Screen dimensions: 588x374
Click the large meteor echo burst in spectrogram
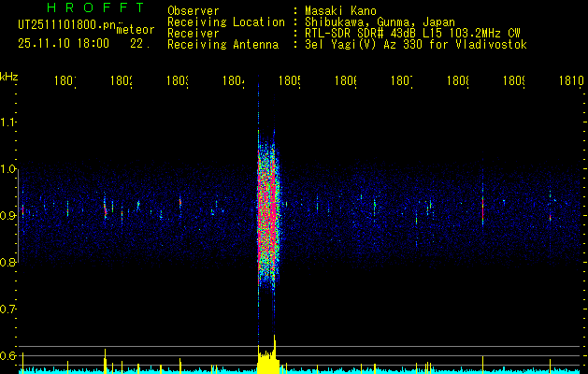pos(268,210)
